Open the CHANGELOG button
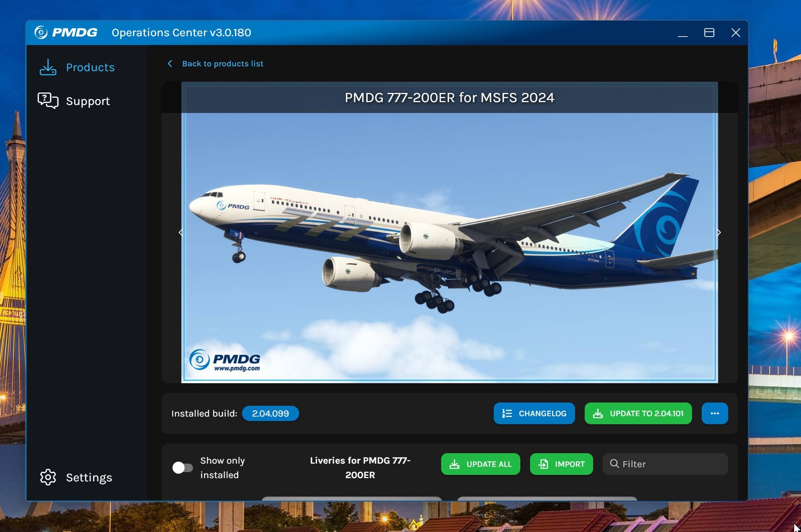The height and width of the screenshot is (532, 801). point(534,413)
